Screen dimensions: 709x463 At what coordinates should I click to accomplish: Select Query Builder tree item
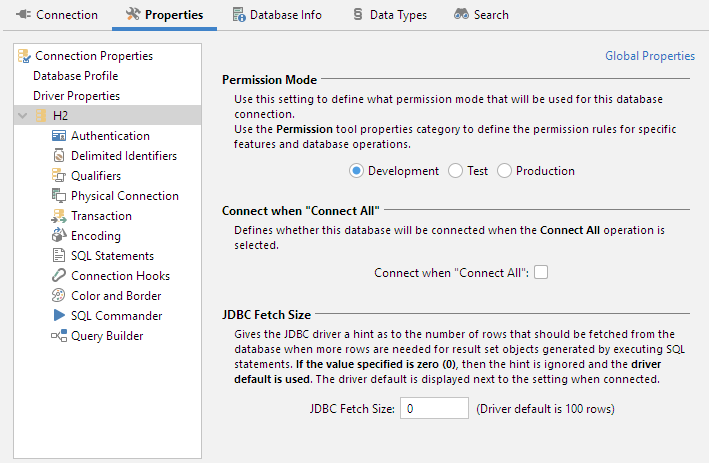click(106, 336)
